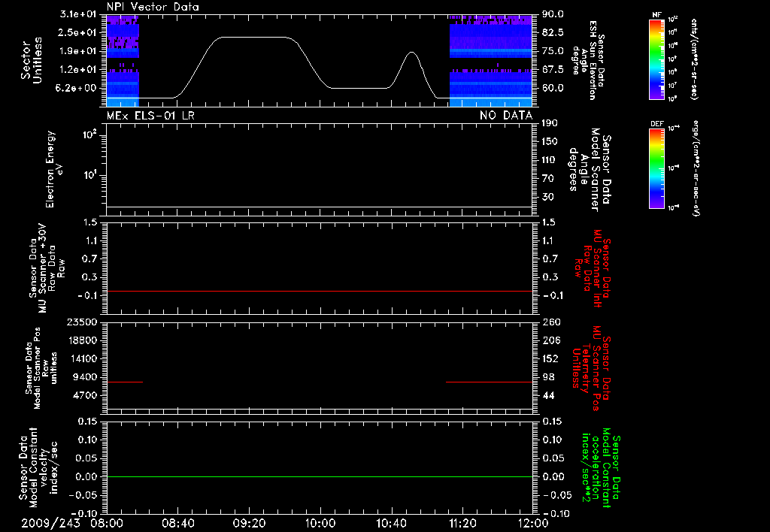Click the "3.1e+01" sector tick label
This screenshot has height=532, width=770.
[x=78, y=14]
